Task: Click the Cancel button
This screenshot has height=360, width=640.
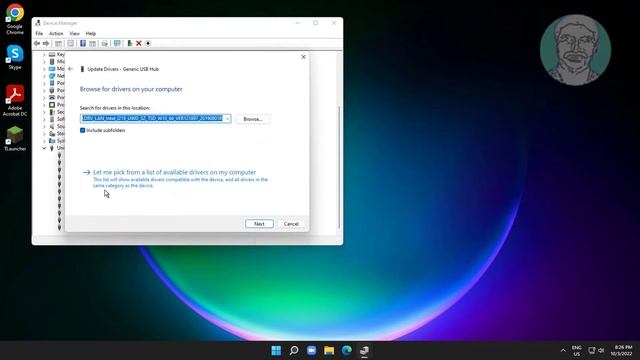Action: (291, 224)
